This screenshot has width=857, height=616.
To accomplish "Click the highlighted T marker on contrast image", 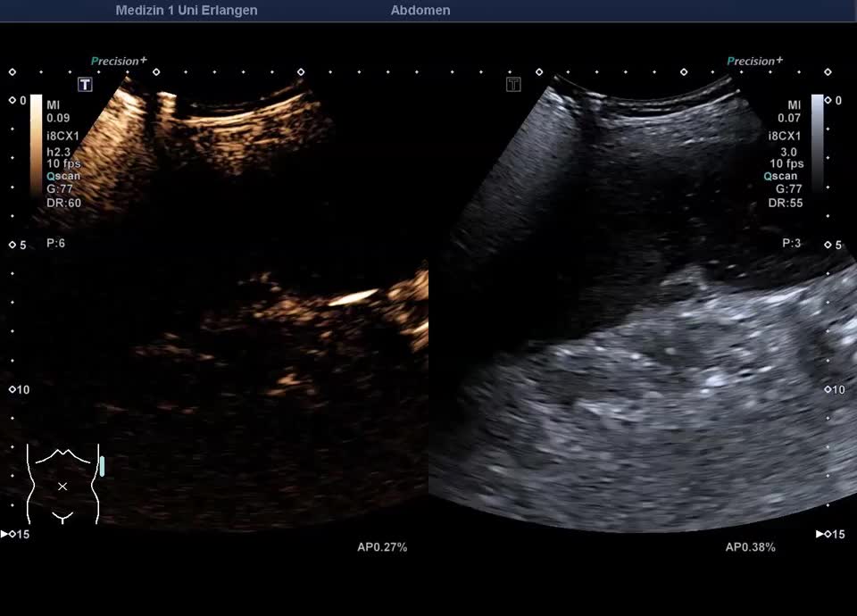I will tap(85, 85).
